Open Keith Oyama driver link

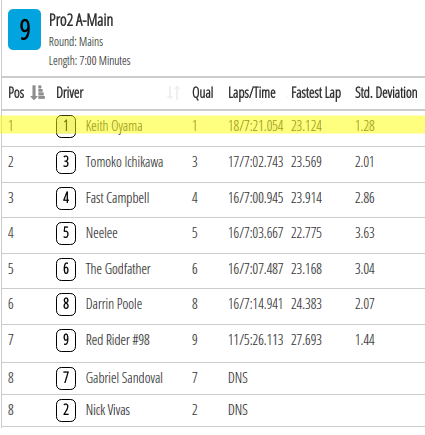[114, 126]
